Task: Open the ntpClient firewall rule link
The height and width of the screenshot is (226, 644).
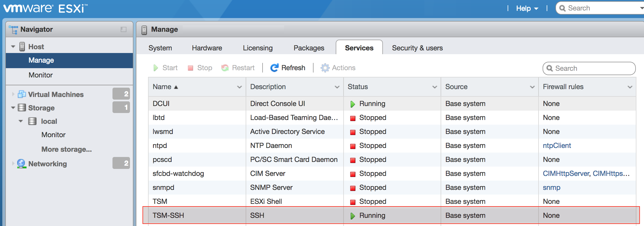Action: 557,145
